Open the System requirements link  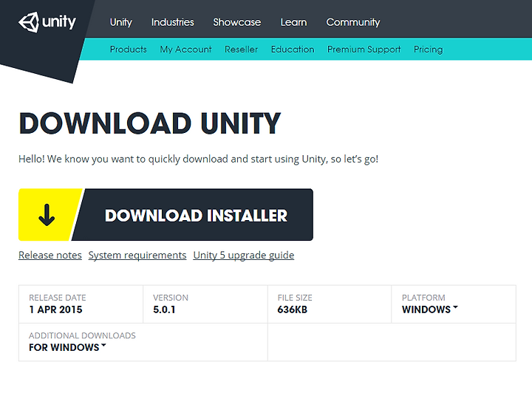[x=137, y=255]
